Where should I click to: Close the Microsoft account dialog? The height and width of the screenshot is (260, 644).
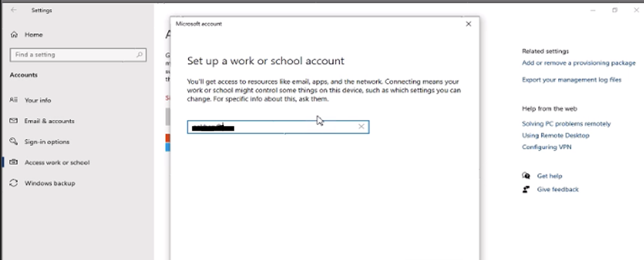[468, 24]
